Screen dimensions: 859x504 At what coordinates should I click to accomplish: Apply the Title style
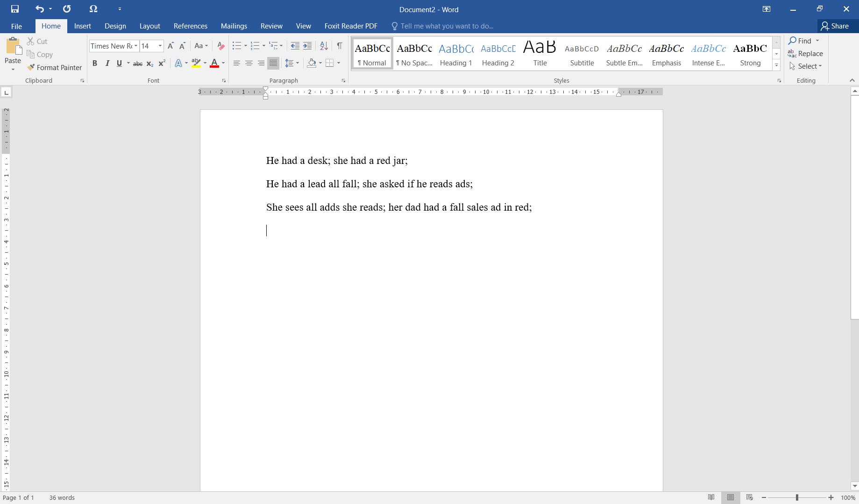pos(540,54)
